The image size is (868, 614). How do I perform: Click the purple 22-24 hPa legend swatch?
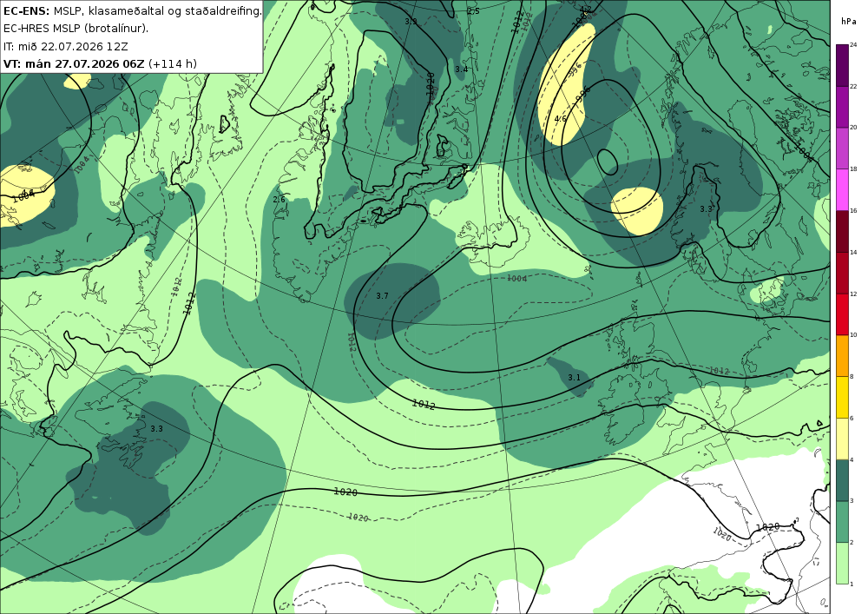(842, 65)
